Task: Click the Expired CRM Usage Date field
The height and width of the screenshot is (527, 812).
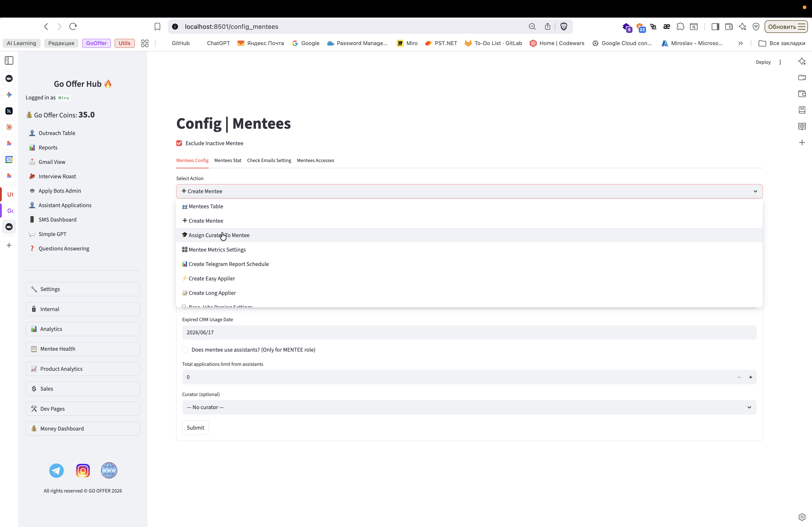Action: (x=469, y=332)
